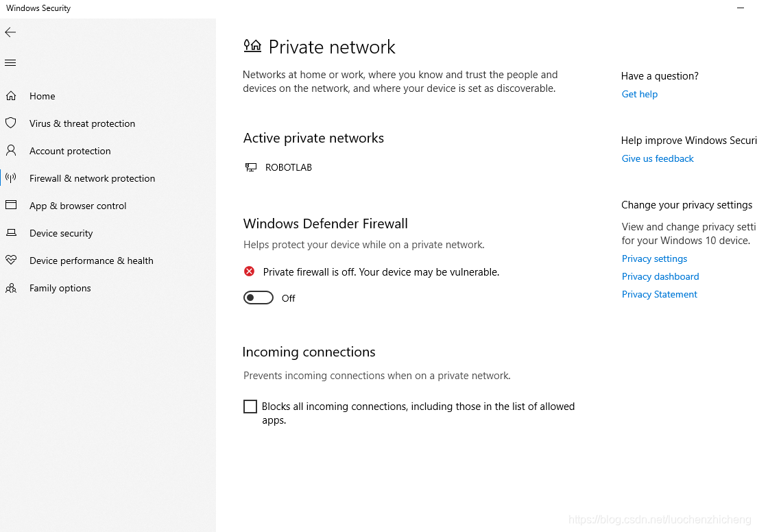Click the Virus & threat protection shield icon
The height and width of the screenshot is (532, 757).
pos(11,123)
